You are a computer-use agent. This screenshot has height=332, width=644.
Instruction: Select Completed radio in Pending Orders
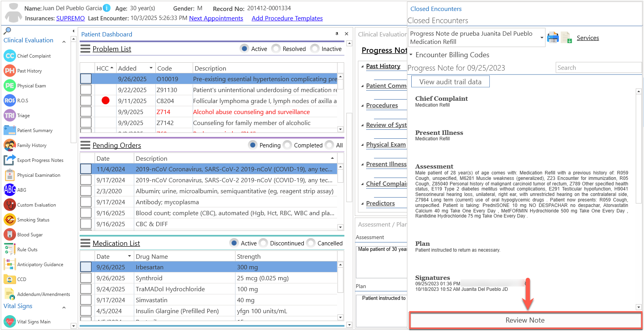(287, 145)
